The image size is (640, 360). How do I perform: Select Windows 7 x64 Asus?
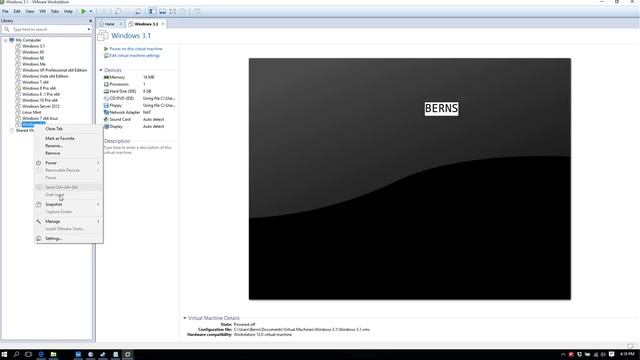pyautogui.click(x=40, y=118)
